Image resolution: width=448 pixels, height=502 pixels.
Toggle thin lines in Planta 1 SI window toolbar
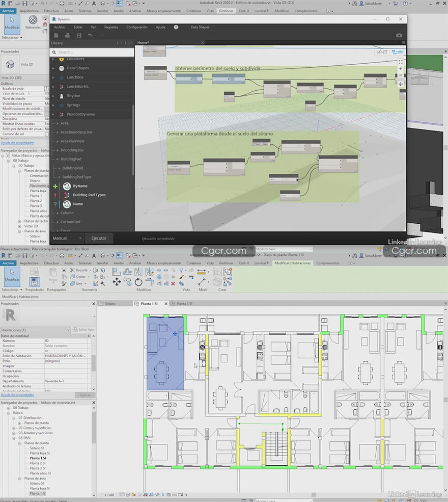[119, 255]
